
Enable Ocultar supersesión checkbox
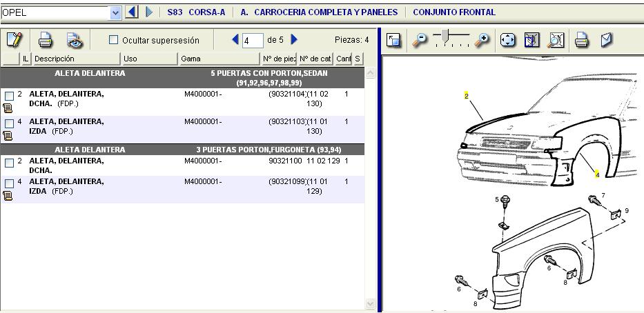pos(114,40)
